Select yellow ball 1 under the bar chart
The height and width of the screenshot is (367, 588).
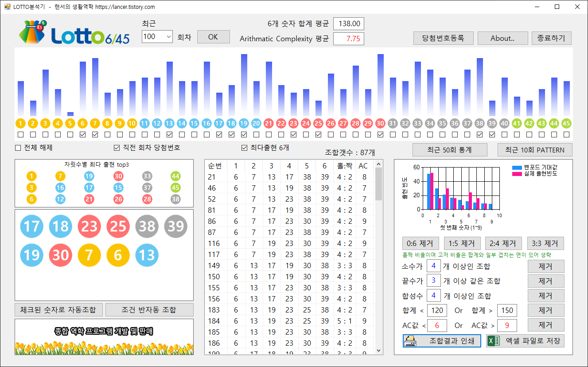tap(20, 124)
